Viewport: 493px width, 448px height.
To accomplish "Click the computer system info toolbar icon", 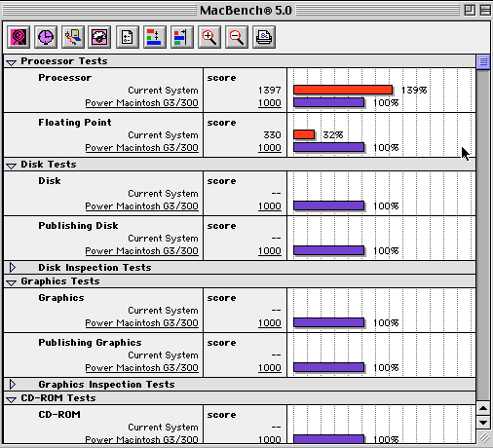I will 73,37.
